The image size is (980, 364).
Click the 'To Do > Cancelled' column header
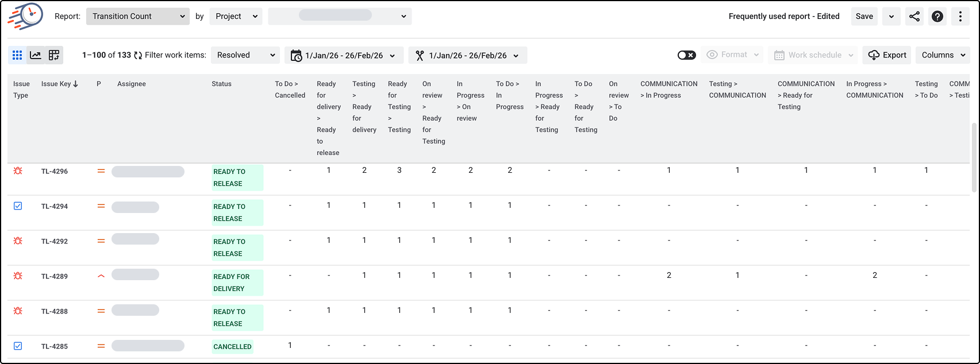coord(290,90)
